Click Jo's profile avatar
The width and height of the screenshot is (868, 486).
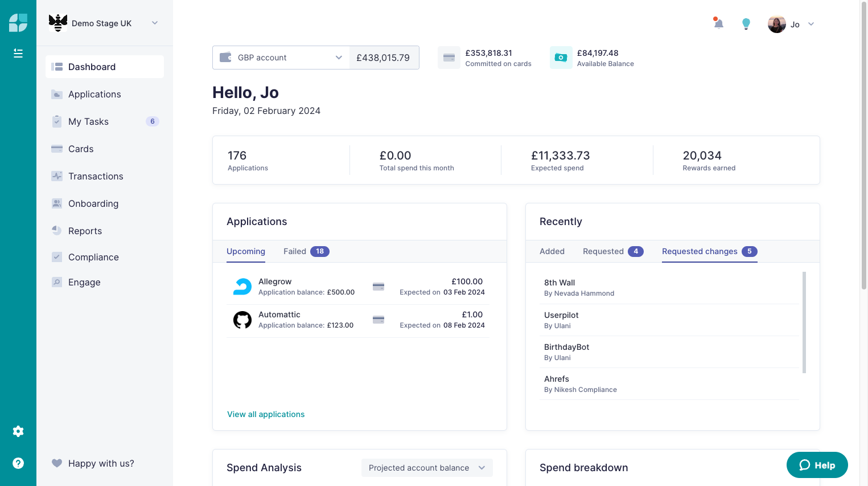pyautogui.click(x=777, y=24)
